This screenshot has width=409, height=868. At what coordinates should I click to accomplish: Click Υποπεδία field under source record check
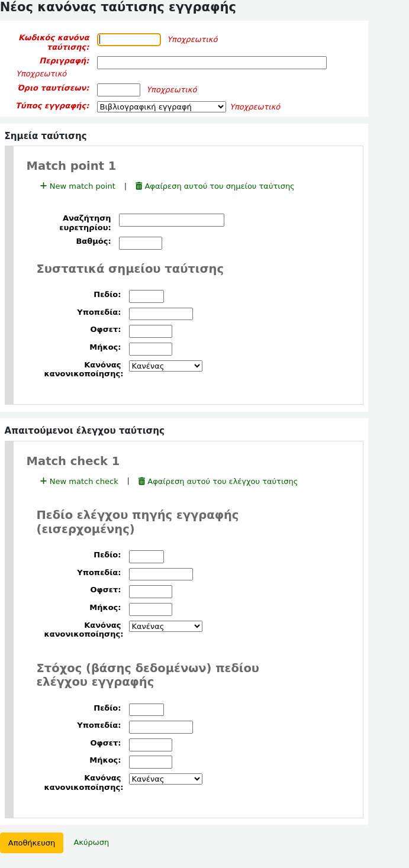click(160, 574)
